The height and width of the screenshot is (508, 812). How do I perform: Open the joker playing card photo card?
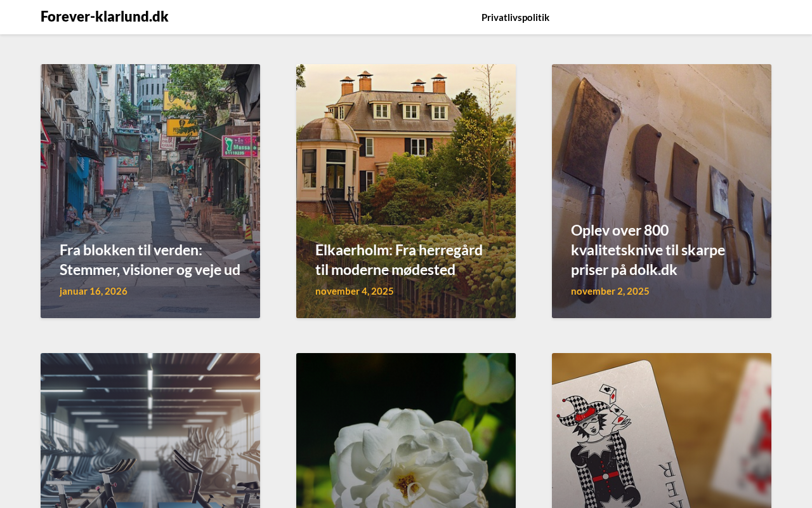tap(662, 431)
